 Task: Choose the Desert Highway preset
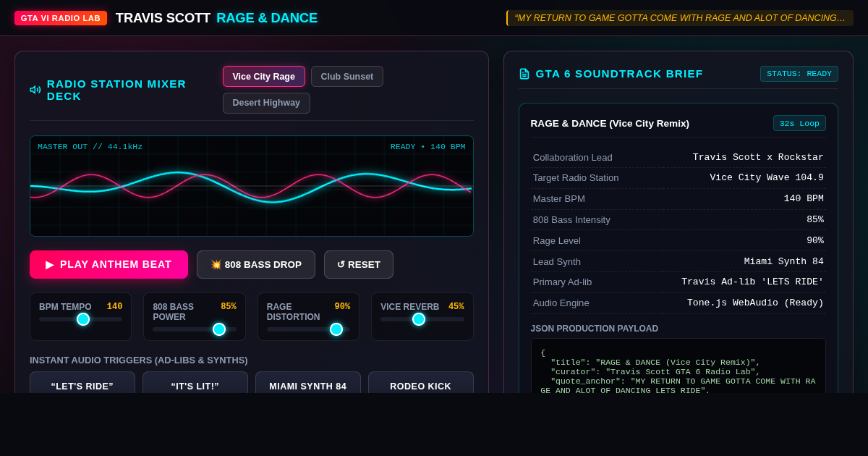(x=266, y=103)
